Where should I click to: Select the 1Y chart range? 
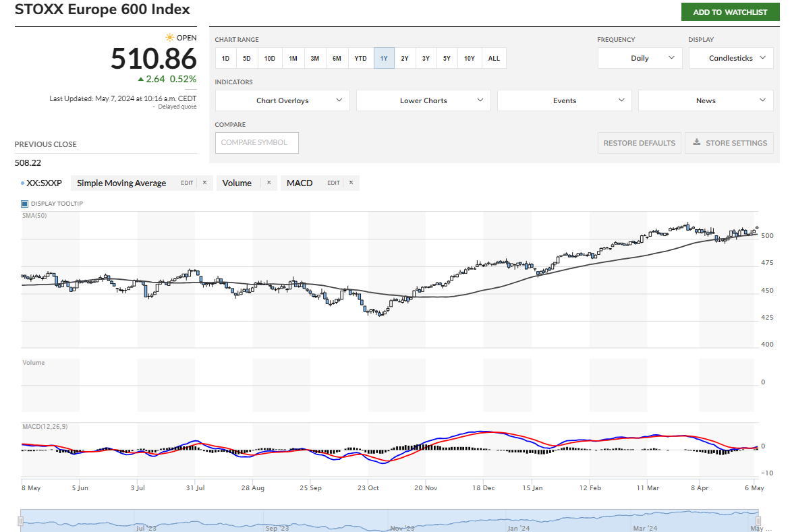[x=384, y=59]
